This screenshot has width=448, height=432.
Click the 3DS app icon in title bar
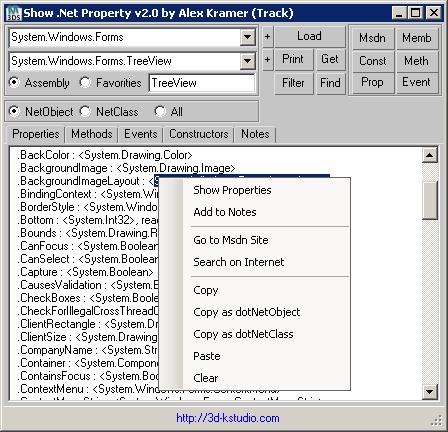pos(14,13)
